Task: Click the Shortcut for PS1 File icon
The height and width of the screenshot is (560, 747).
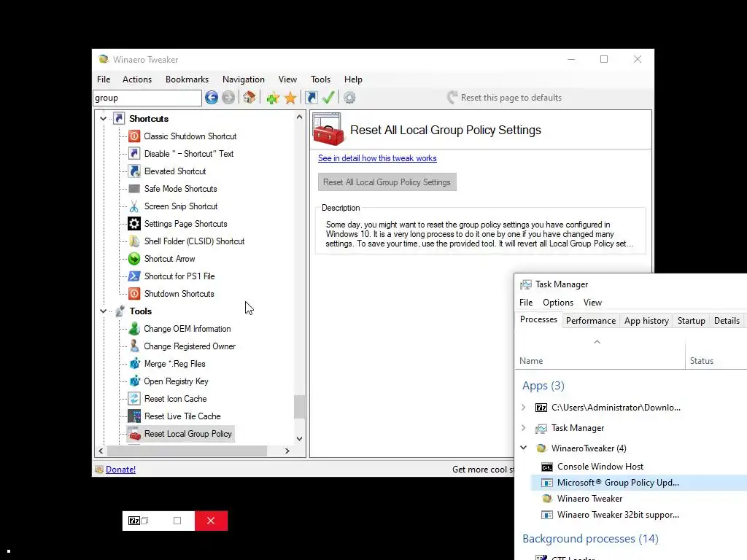Action: pyautogui.click(x=134, y=276)
